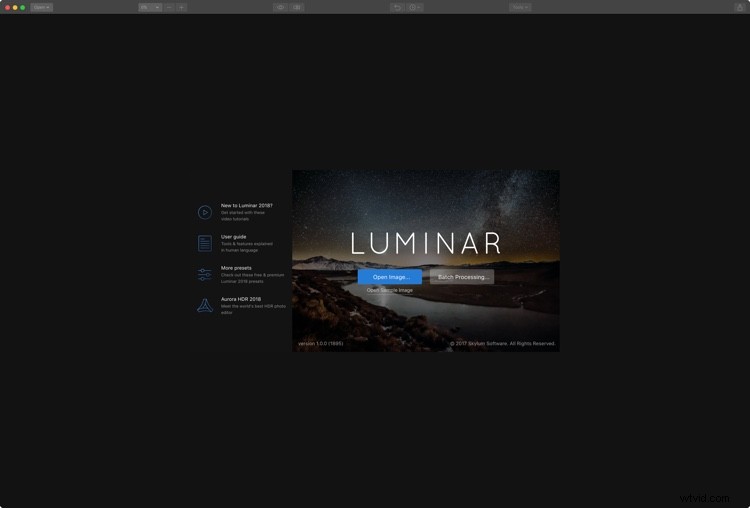Open the 'New to Luminar 2018?' link
Screen dimensions: 750x508
point(246,205)
